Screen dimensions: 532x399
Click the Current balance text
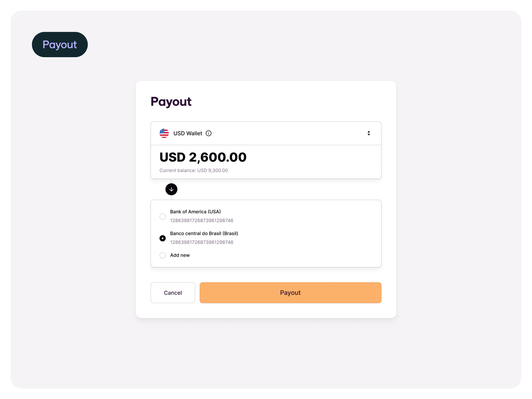194,170
